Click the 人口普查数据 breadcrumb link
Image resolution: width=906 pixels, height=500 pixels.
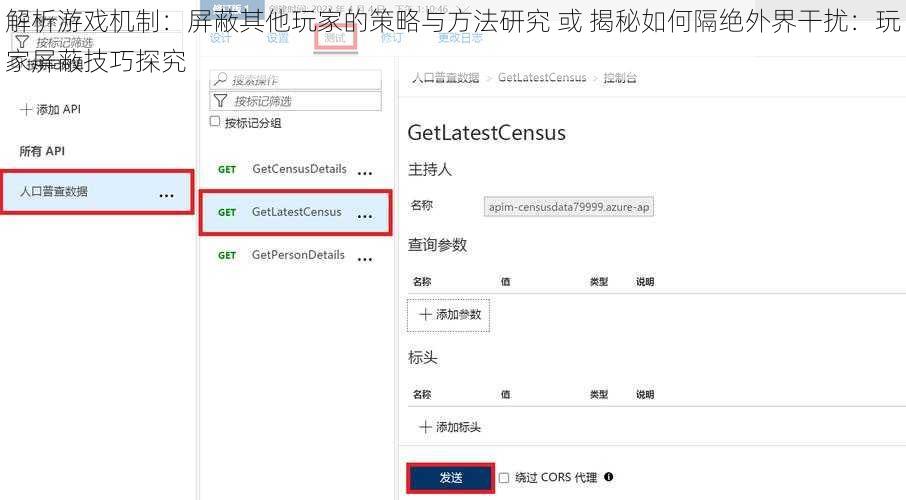pyautogui.click(x=445, y=77)
